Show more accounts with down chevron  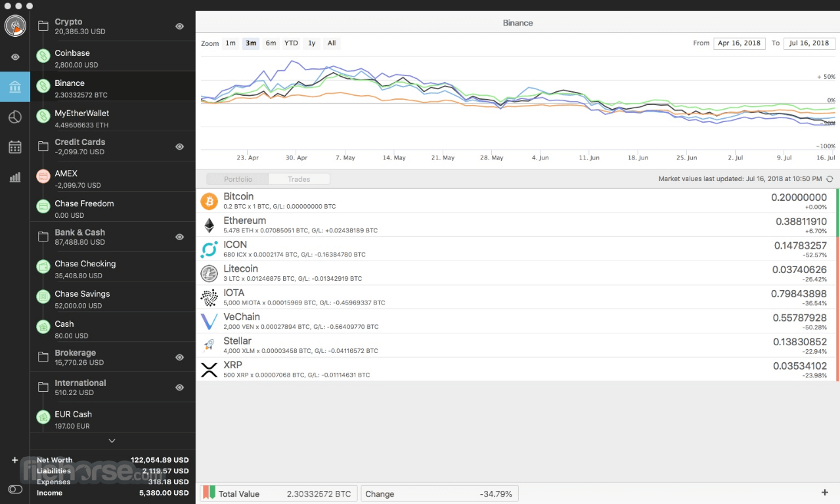(x=112, y=440)
